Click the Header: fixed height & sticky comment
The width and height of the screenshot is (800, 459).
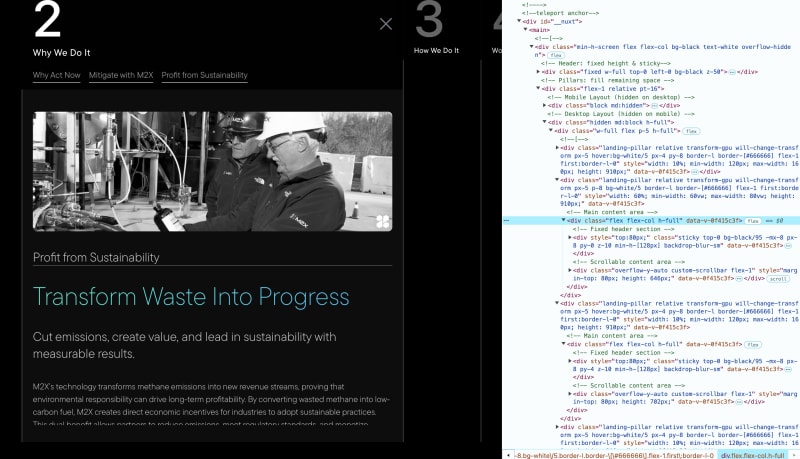click(x=606, y=63)
